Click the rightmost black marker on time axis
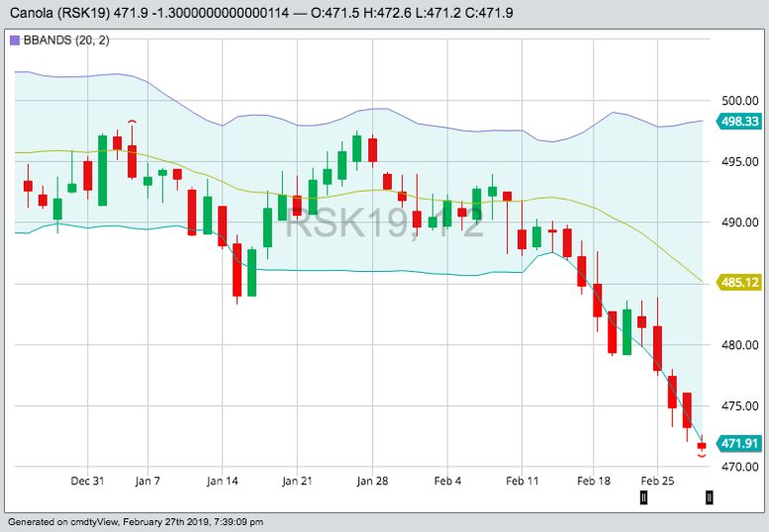The image size is (769, 532). [x=709, y=498]
